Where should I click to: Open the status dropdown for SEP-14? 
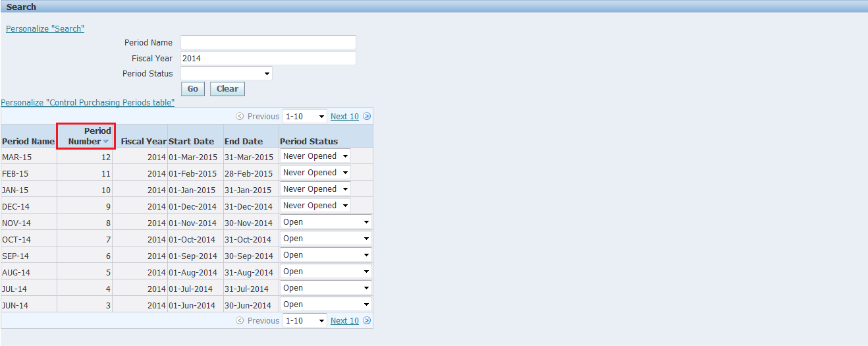tap(326, 255)
